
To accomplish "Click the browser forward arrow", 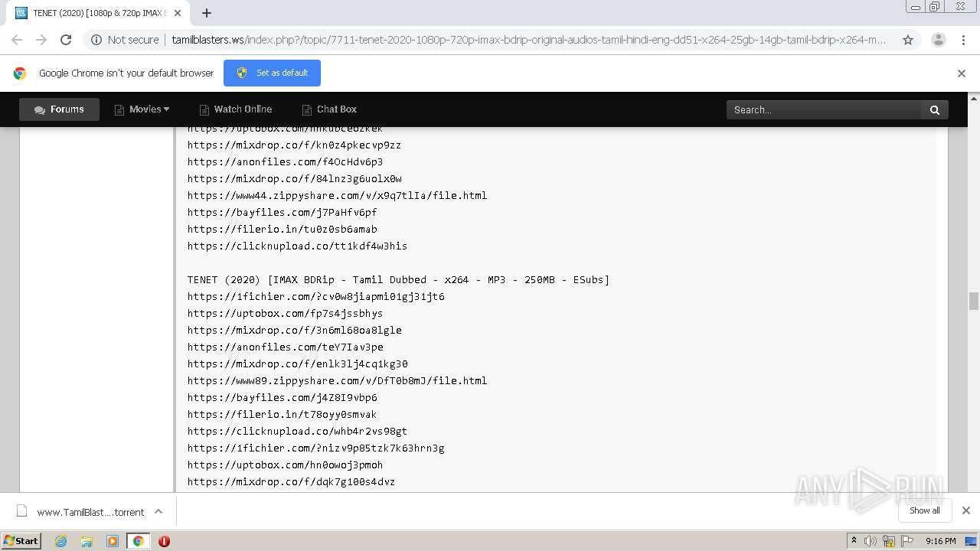I will pyautogui.click(x=41, y=40).
